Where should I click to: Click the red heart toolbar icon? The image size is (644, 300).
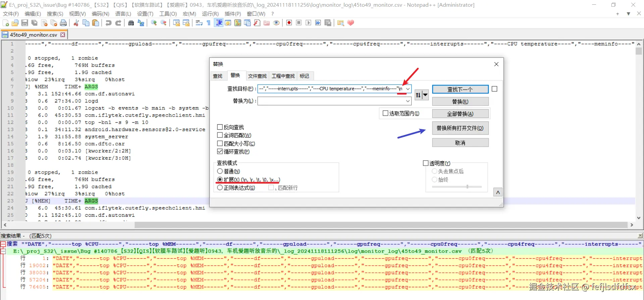pos(351,23)
